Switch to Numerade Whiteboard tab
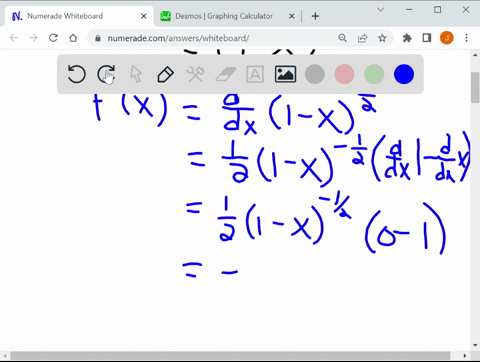The image size is (480, 362). click(x=79, y=16)
